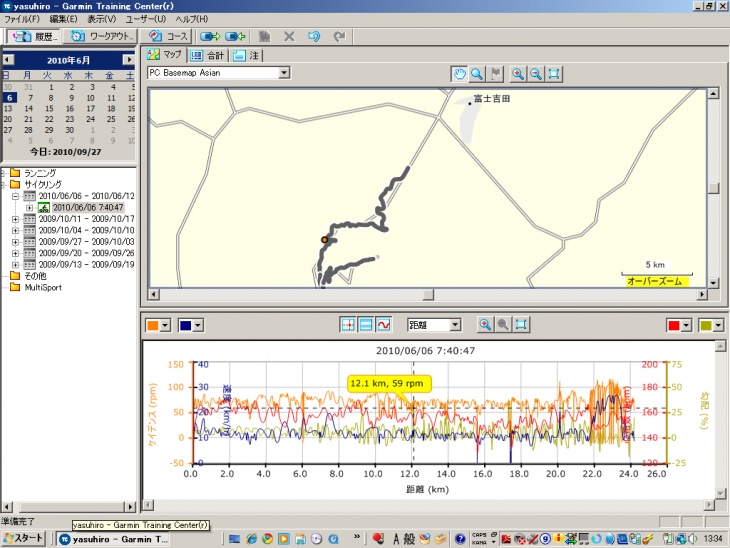Click the Garmin Training Center taskbar button

point(113,539)
